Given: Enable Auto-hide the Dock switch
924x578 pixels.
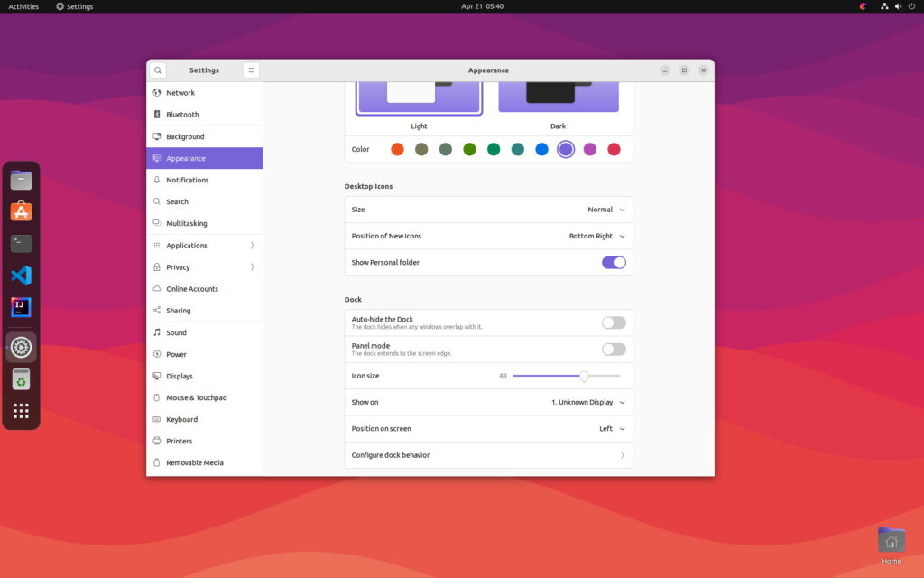Looking at the screenshot, I should (x=614, y=322).
